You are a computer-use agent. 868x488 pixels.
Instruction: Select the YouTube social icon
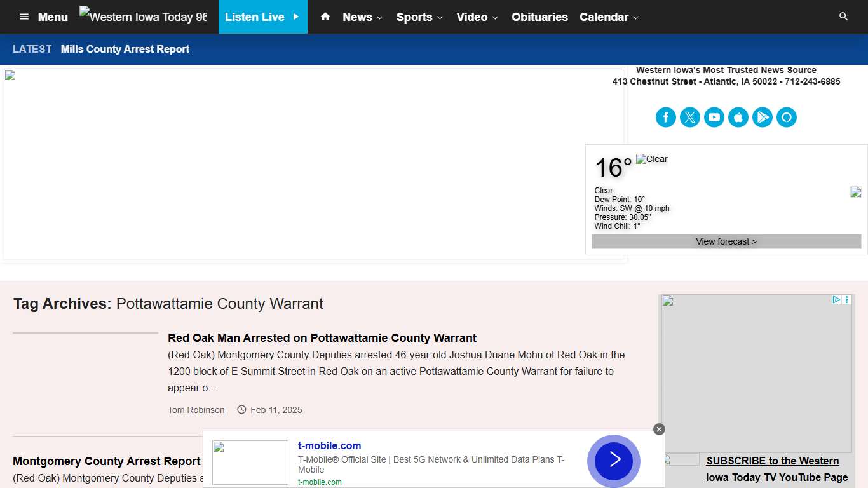(714, 117)
